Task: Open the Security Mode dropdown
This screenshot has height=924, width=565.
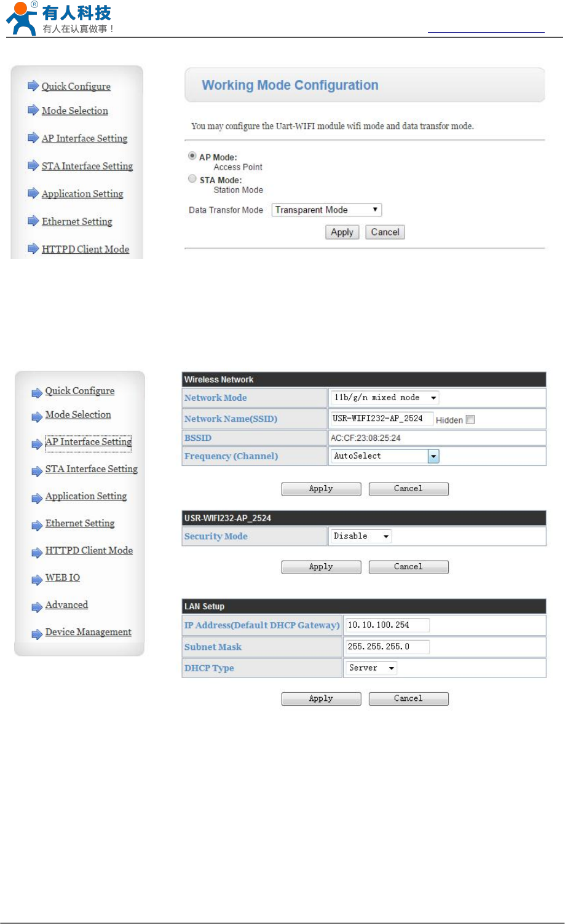Action: point(361,536)
